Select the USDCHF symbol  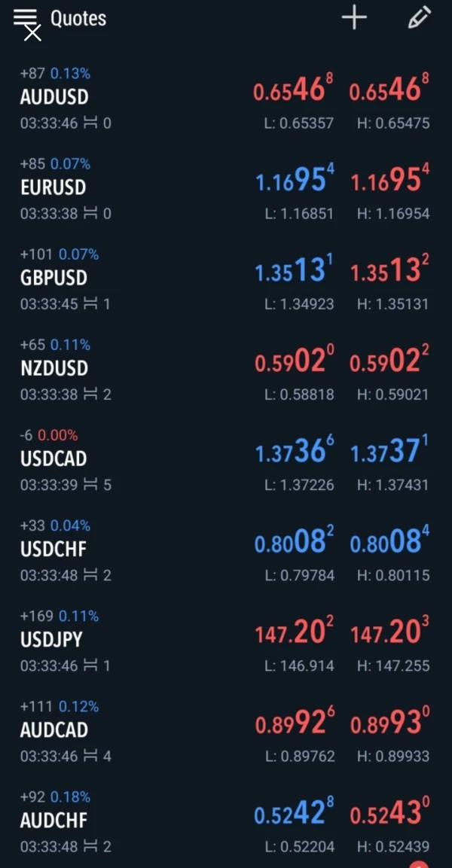[53, 549]
